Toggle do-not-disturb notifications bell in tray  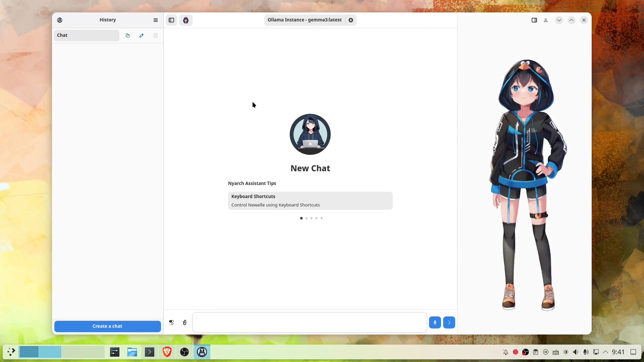[x=505, y=352]
